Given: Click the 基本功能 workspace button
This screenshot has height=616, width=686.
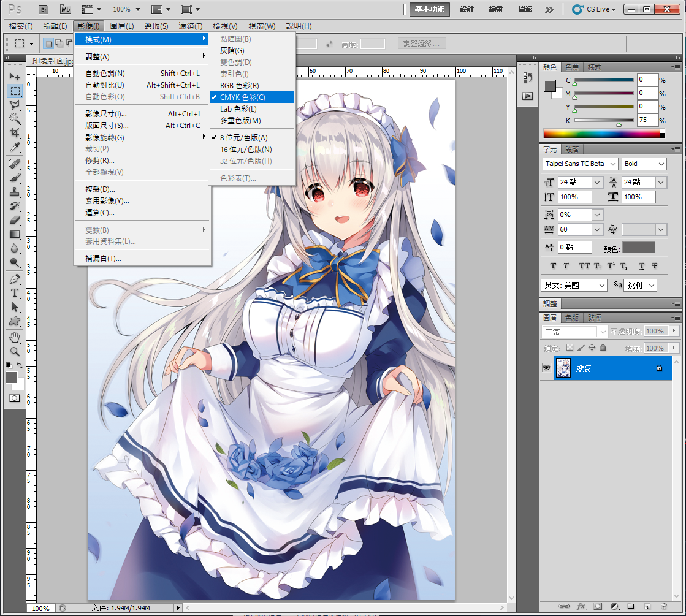Looking at the screenshot, I should 430,9.
